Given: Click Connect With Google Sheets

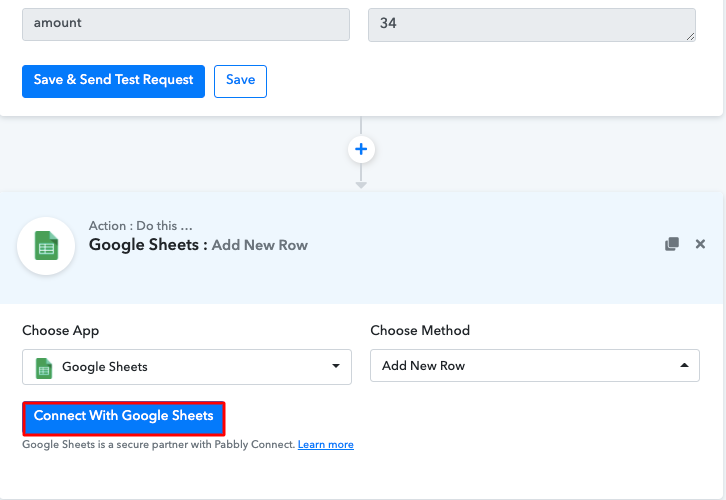Looking at the screenshot, I should click(x=124, y=419).
